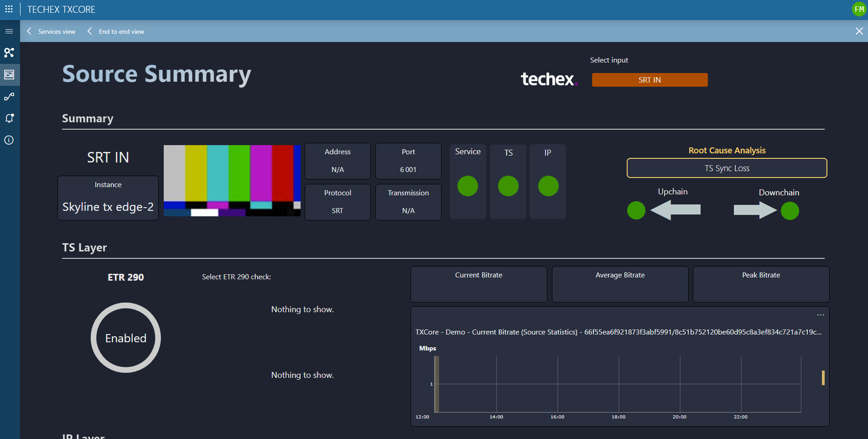
Task: Click the Instance Skyline tx edge-2 box
Action: pos(108,198)
